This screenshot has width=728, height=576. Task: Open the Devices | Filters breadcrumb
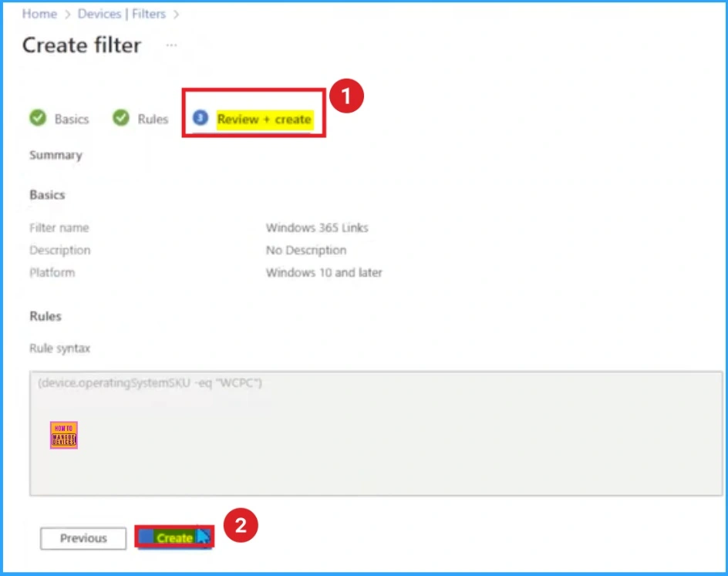122,14
